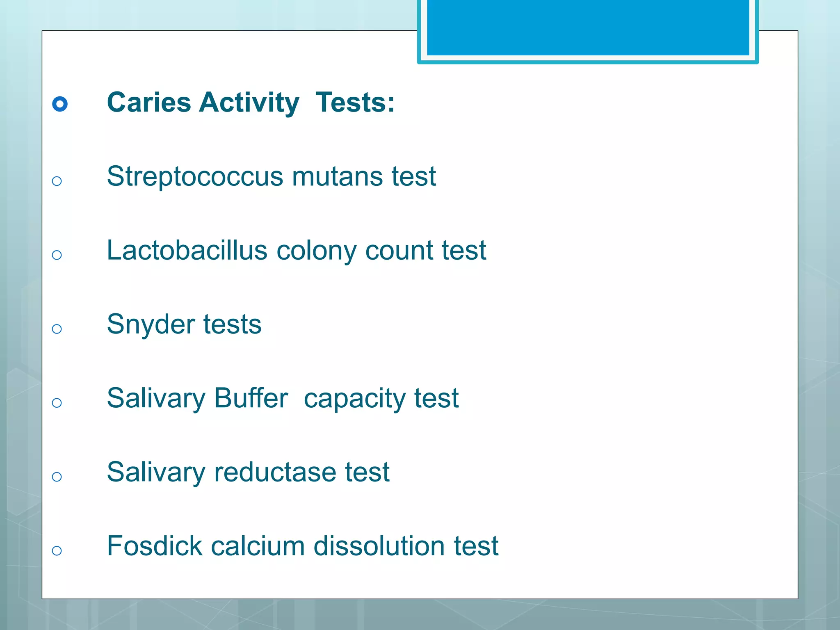Click the hollow bullet before Streptococcus mutans test
The width and height of the screenshot is (840, 630).
[57, 181]
